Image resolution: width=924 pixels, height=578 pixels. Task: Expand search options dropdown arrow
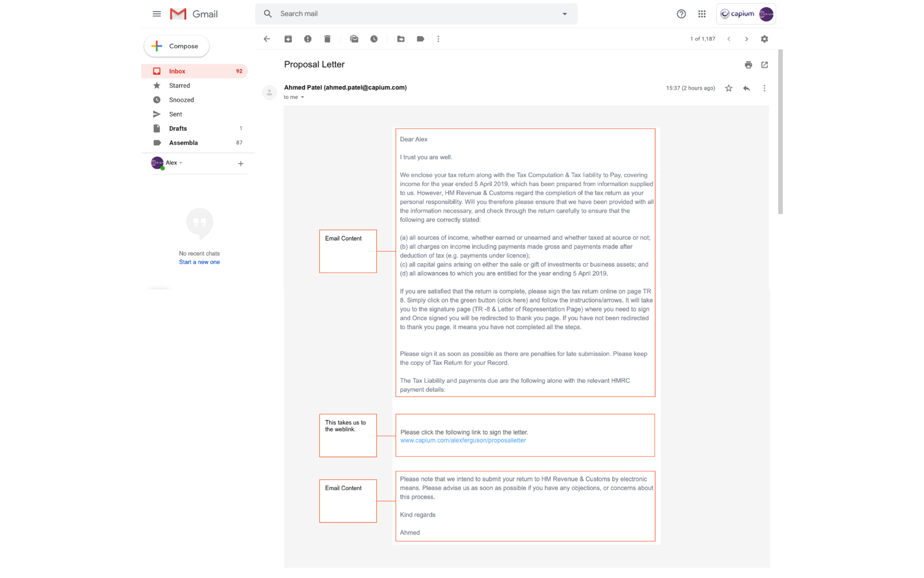coord(564,14)
